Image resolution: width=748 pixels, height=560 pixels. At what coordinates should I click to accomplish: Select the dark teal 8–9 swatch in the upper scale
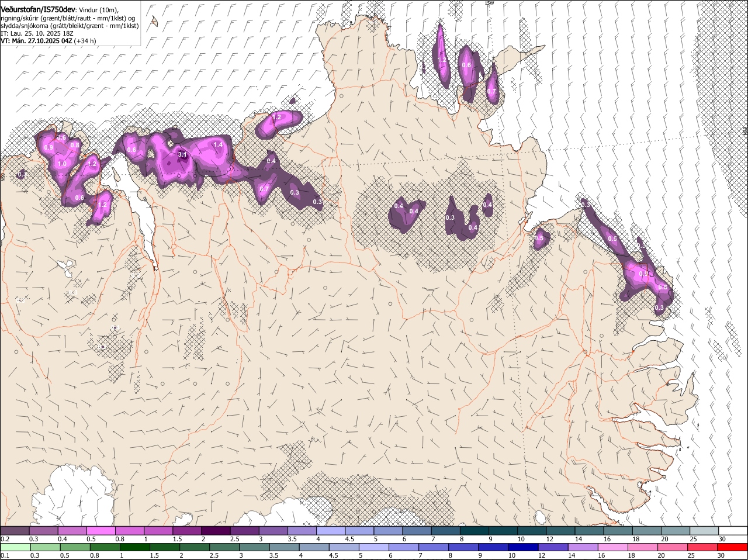[475, 530]
